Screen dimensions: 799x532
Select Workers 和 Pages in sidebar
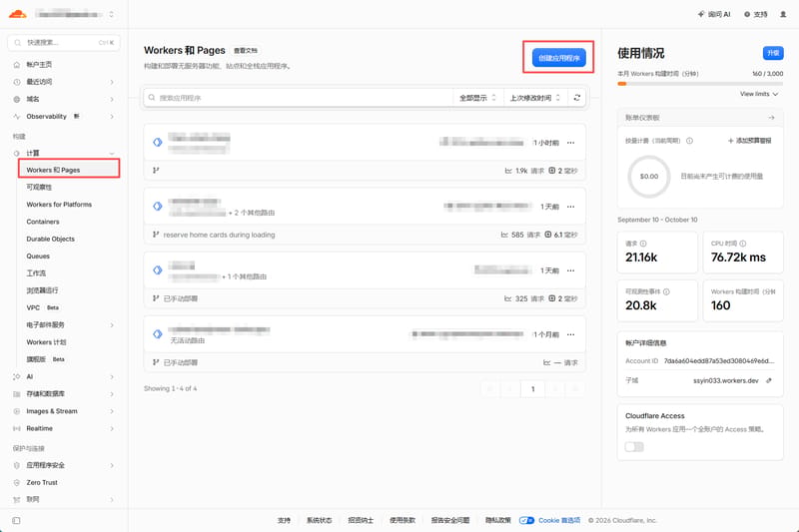pyautogui.click(x=69, y=170)
